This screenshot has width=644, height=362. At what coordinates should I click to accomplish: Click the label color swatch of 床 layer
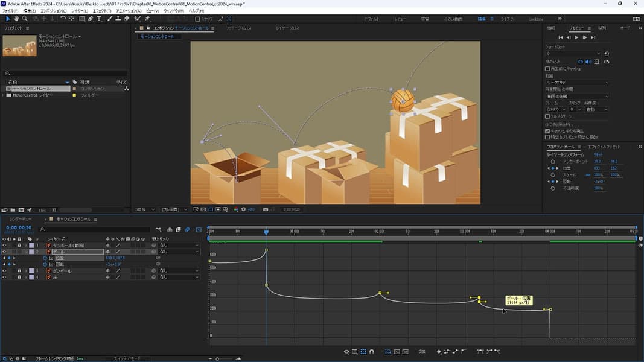click(31, 277)
